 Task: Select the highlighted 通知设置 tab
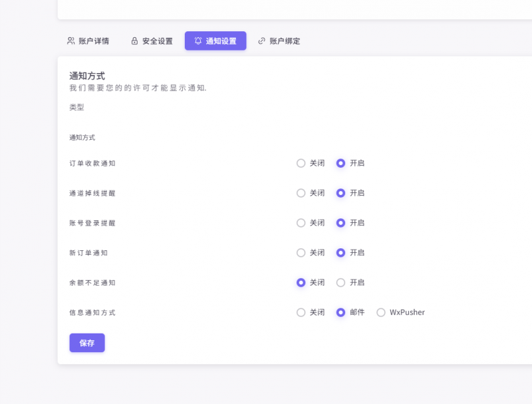tap(215, 41)
